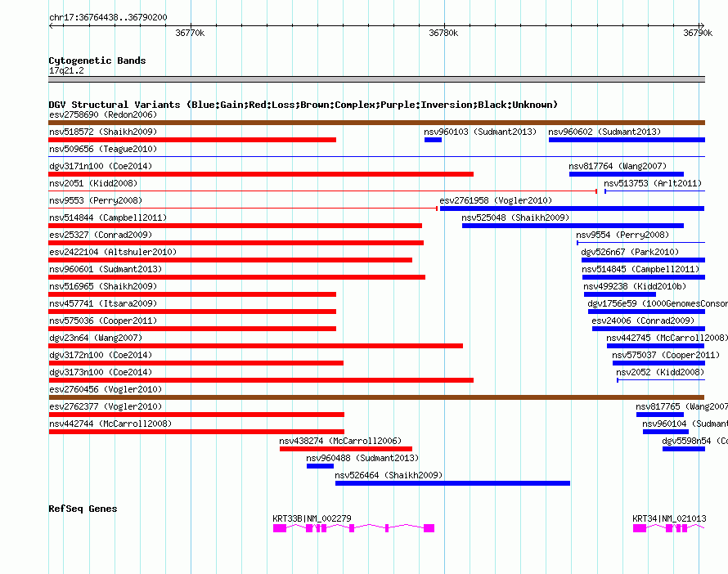Click dgv526n67 (Park2010) gain label
This screenshot has height=574, width=728.
(630, 252)
